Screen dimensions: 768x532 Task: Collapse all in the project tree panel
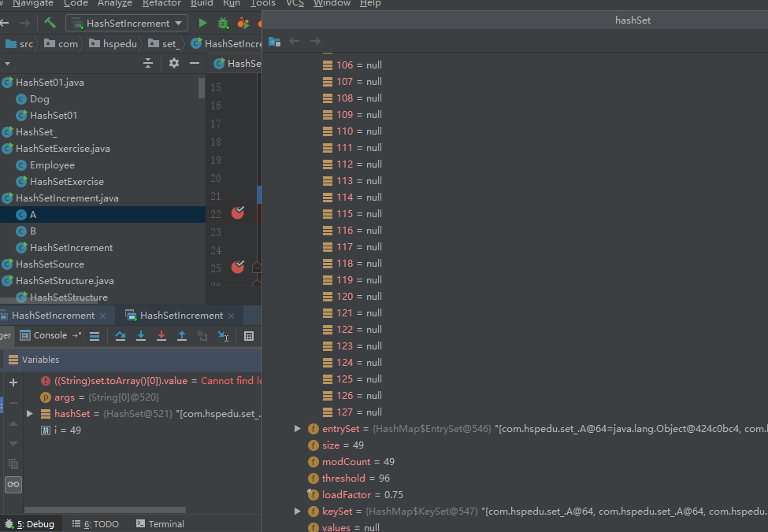pyautogui.click(x=148, y=63)
